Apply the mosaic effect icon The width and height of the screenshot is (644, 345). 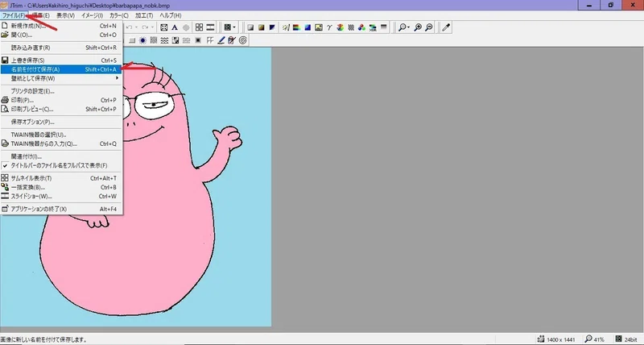click(154, 40)
